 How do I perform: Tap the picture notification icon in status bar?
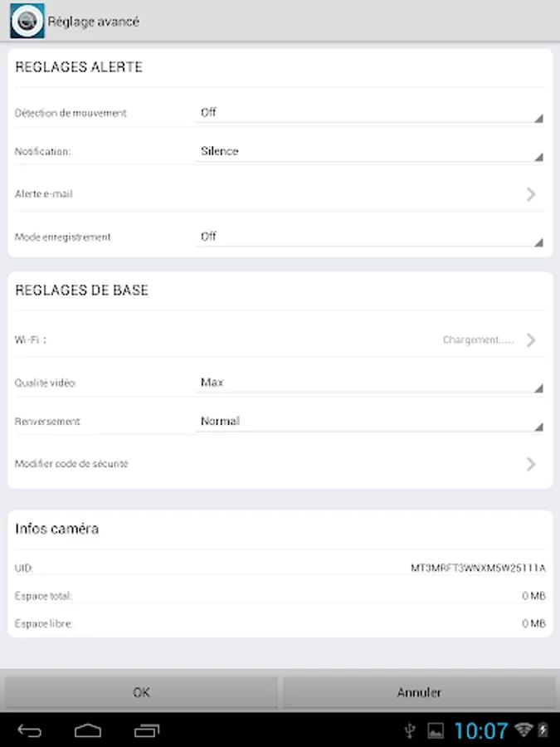[436, 730]
